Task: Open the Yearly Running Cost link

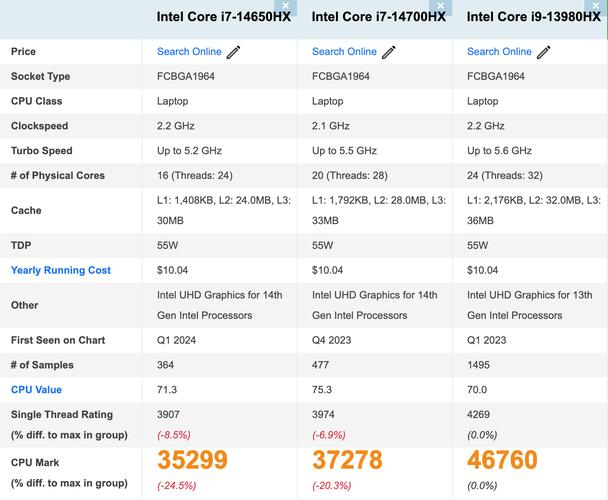Action: click(61, 270)
